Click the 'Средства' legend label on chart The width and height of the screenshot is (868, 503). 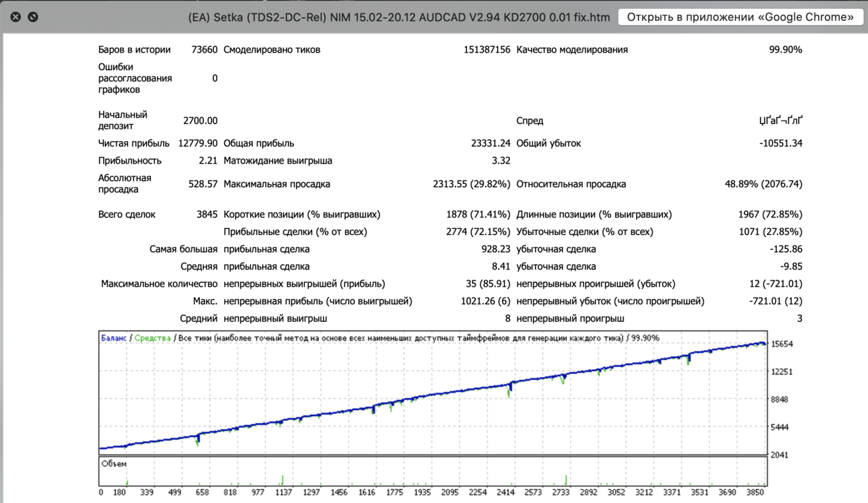coord(153,338)
